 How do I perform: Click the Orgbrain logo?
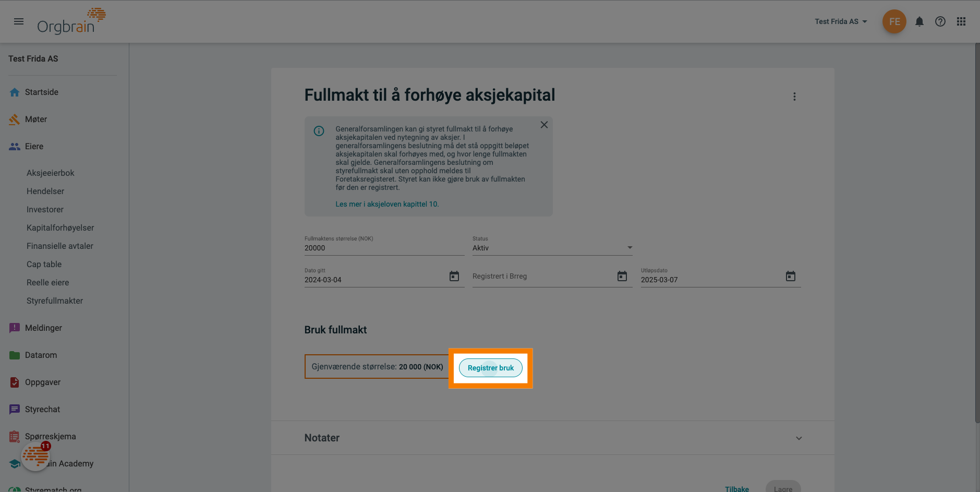[71, 21]
